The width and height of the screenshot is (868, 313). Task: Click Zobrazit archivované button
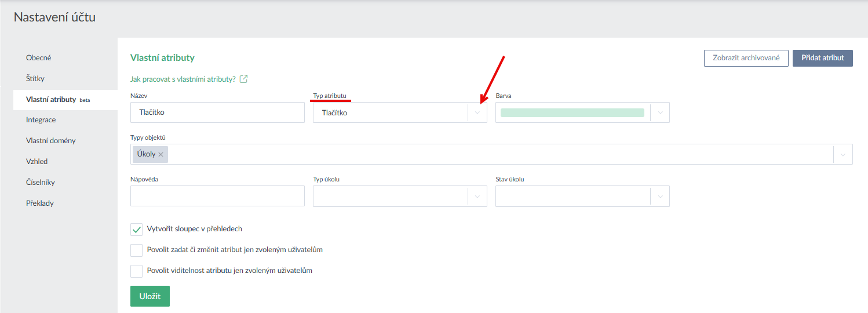[746, 58]
